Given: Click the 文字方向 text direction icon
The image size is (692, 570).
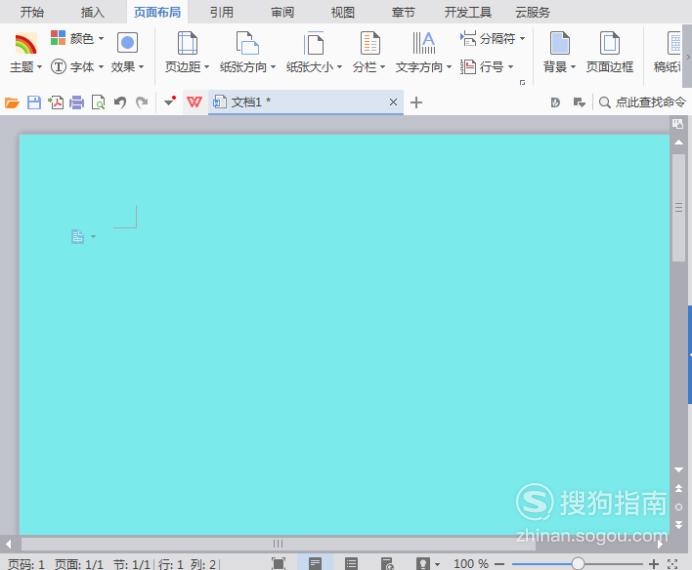Looking at the screenshot, I should pyautogui.click(x=424, y=43).
